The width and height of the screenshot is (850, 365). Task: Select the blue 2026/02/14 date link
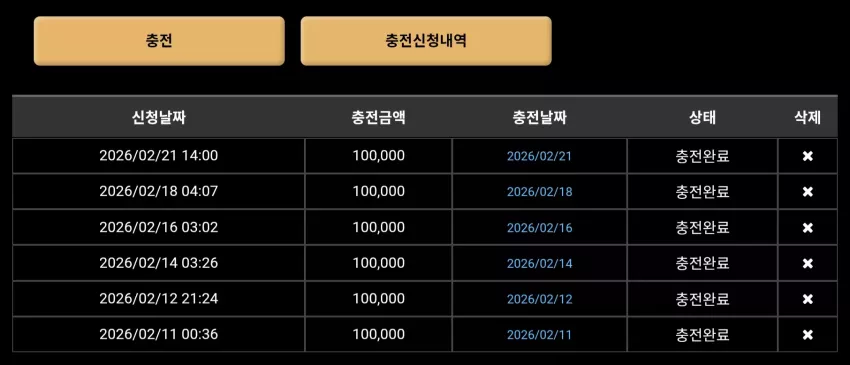[x=539, y=264]
